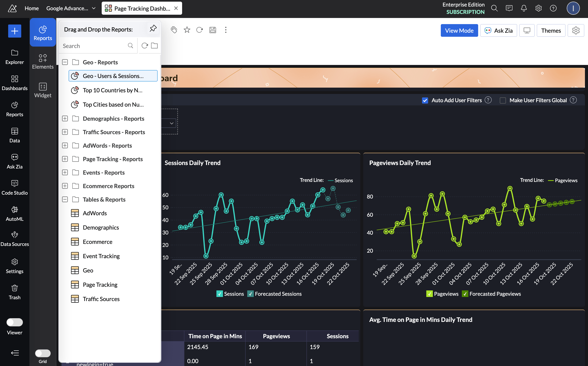588x366 pixels.
Task: Enable Make User Filters Global
Action: 503,100
